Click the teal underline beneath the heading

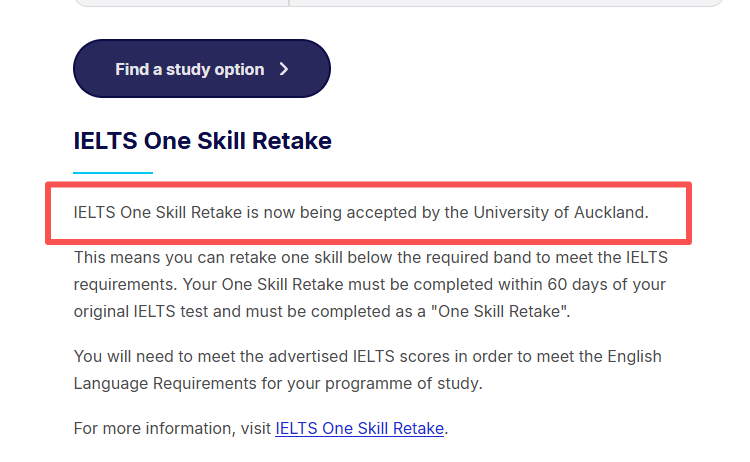(x=113, y=173)
